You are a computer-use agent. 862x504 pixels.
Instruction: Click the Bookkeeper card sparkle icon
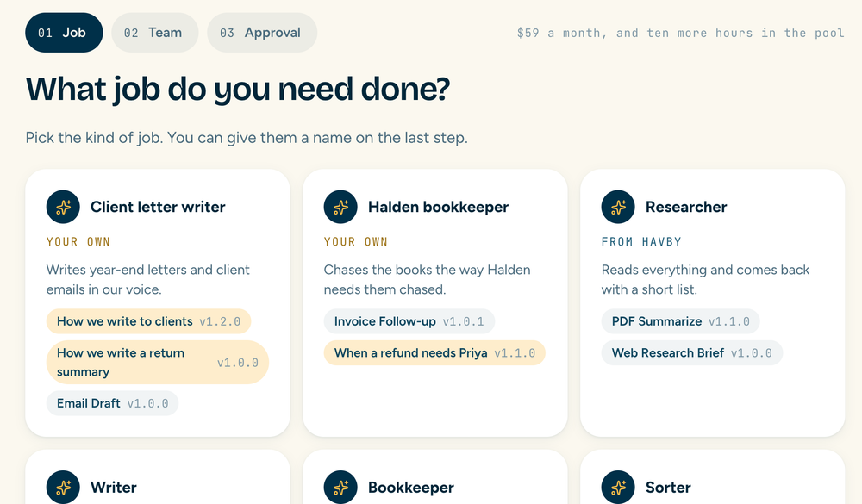pyautogui.click(x=340, y=487)
